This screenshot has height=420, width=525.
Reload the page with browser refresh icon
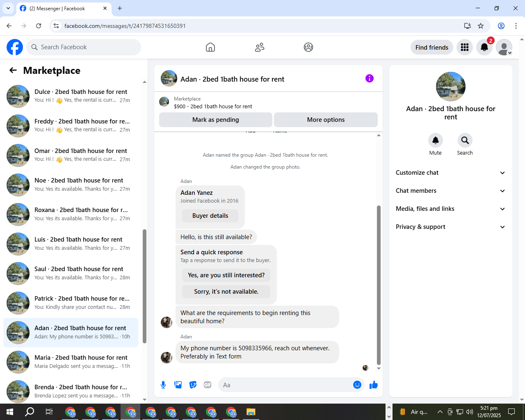(39, 26)
